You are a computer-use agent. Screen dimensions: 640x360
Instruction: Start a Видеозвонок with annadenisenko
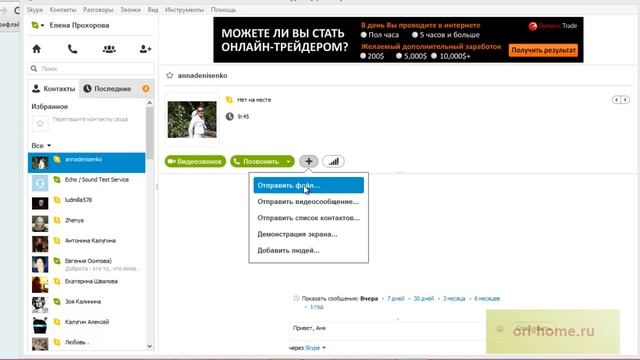195,162
